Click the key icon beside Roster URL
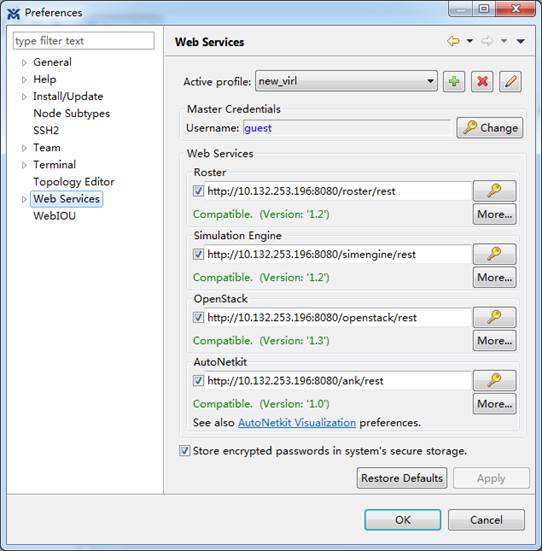This screenshot has height=551, width=542. click(495, 191)
